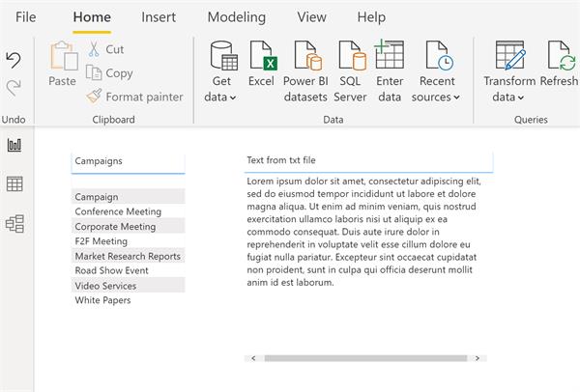The image size is (580, 392).
Task: Open the Modeling ribbon tab
Action: pyautogui.click(x=236, y=17)
